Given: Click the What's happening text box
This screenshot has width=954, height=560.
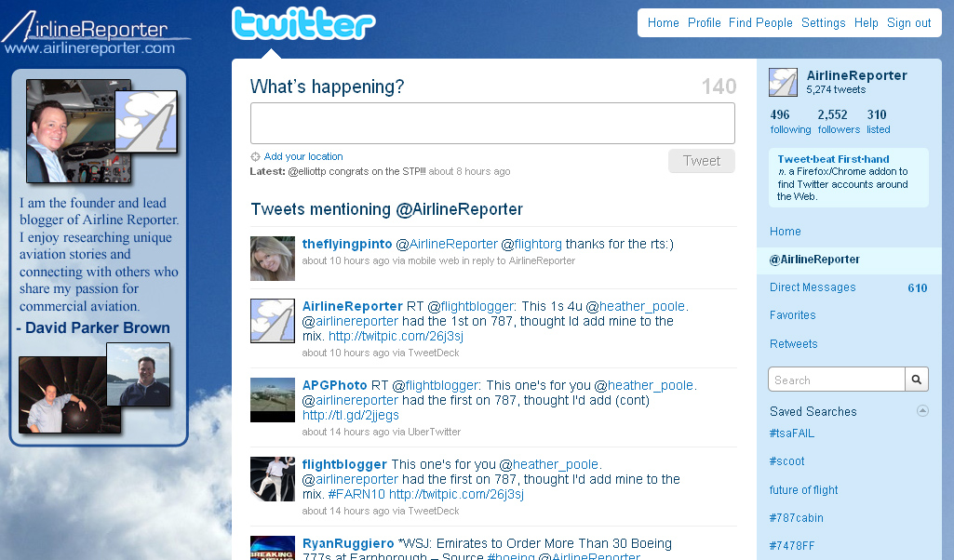Looking at the screenshot, I should [x=492, y=124].
